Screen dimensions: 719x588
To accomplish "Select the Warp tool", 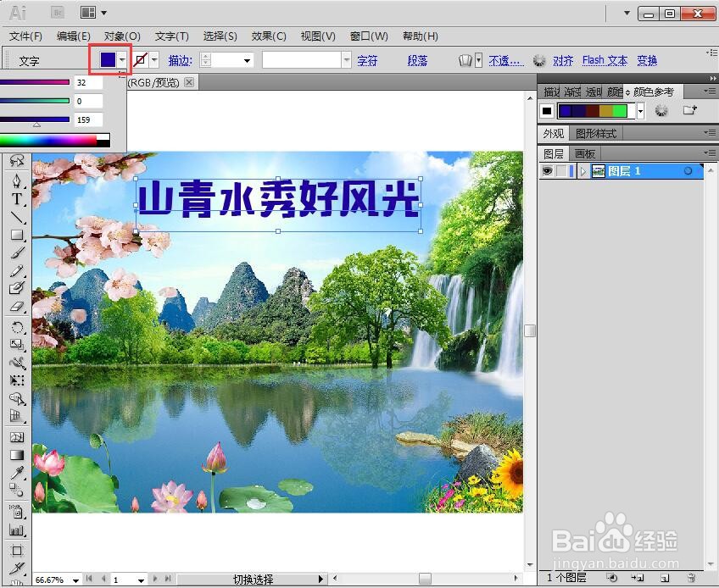I will (17, 363).
